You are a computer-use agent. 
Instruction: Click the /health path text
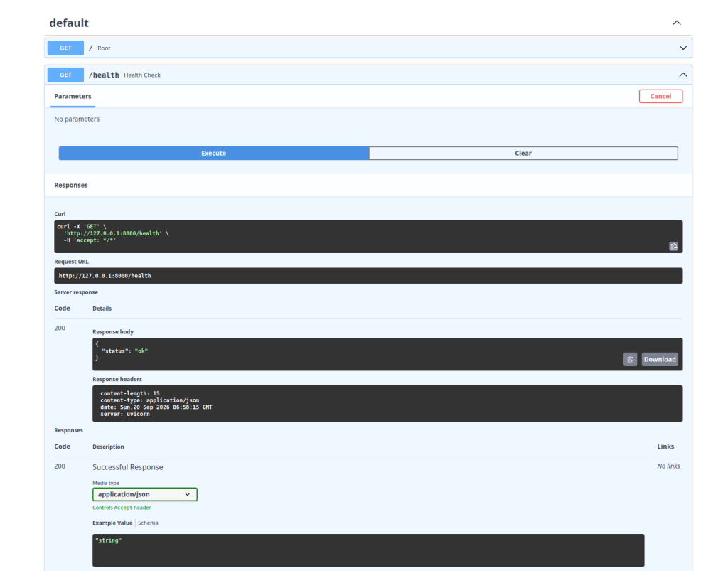point(104,75)
